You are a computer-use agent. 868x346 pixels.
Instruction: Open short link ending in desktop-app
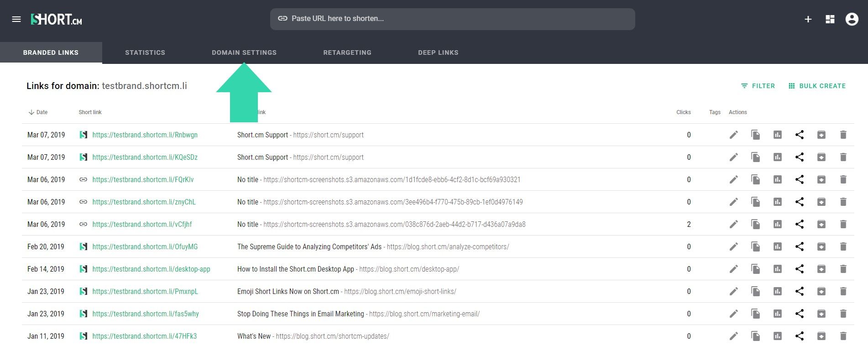[151, 269]
